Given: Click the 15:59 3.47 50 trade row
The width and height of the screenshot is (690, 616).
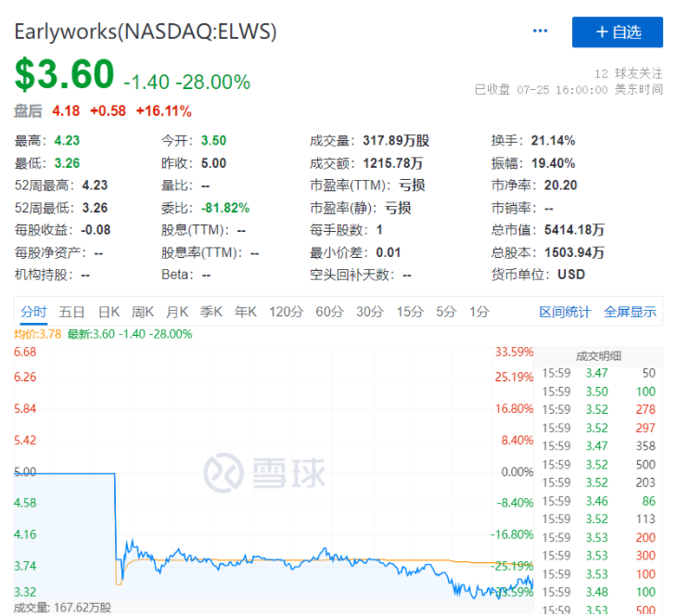Looking at the screenshot, I should click(x=598, y=373).
